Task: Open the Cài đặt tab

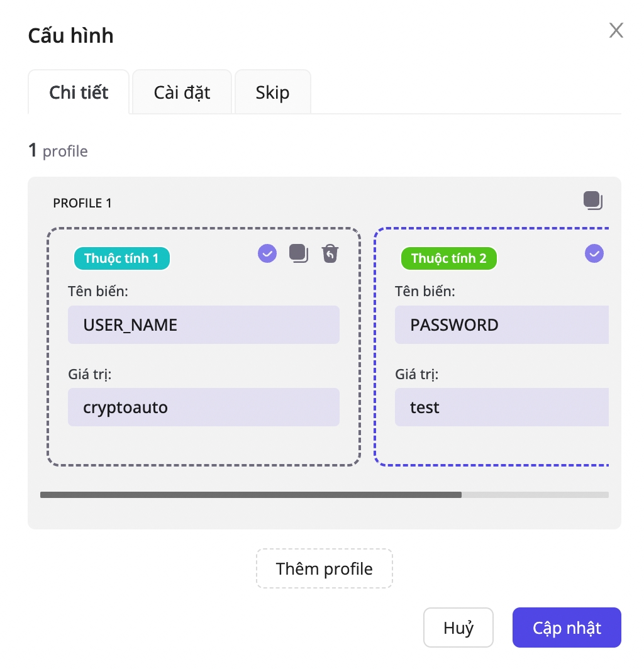Action: 182,93
